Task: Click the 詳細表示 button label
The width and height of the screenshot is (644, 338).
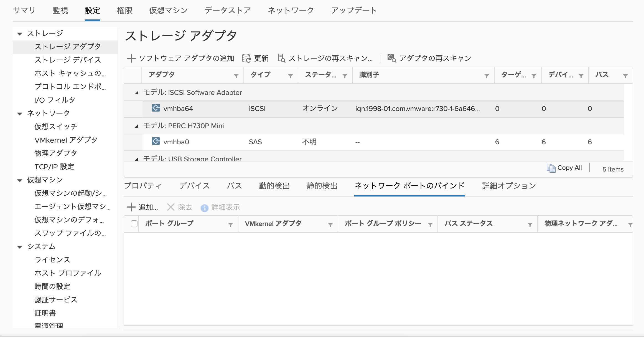Action: tap(226, 207)
